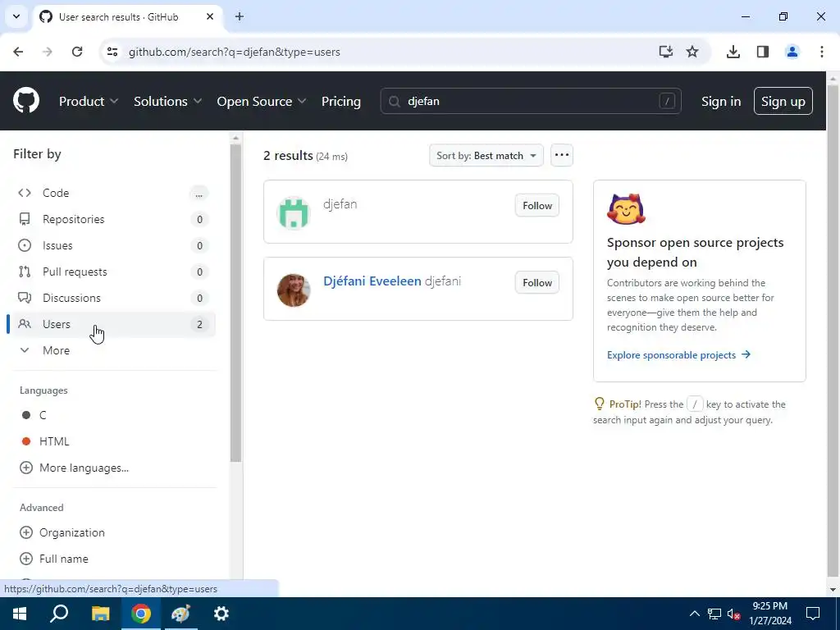Filter results by Pull requests

click(113, 272)
